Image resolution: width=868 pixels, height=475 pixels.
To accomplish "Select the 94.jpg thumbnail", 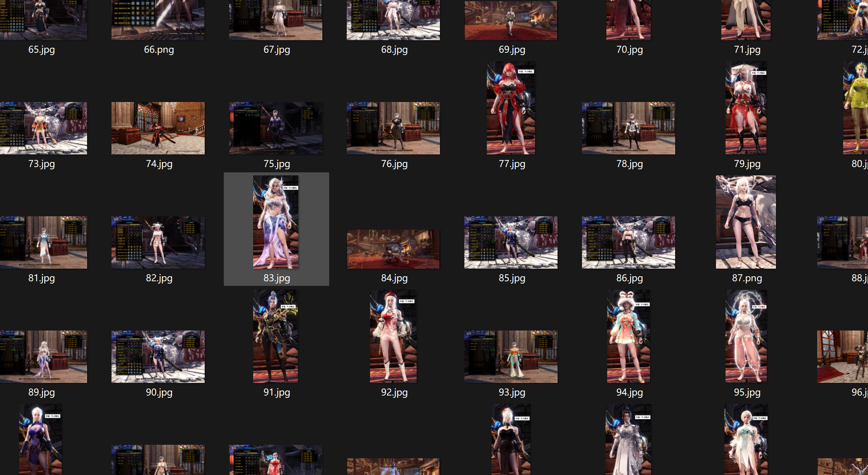I will point(629,336).
